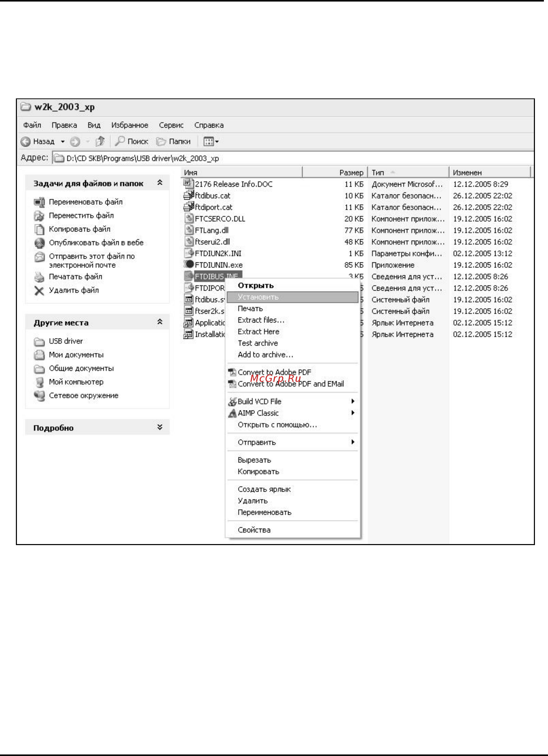Screen dimensions: 548x756
Task: Click the Search (Поиск) magnifier icon
Action: click(x=120, y=141)
